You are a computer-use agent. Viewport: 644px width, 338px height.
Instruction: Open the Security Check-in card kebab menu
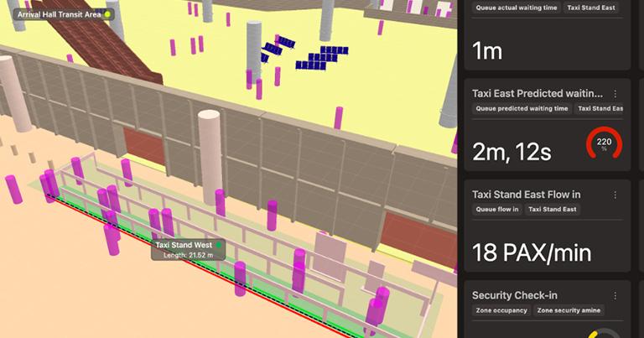coord(615,295)
